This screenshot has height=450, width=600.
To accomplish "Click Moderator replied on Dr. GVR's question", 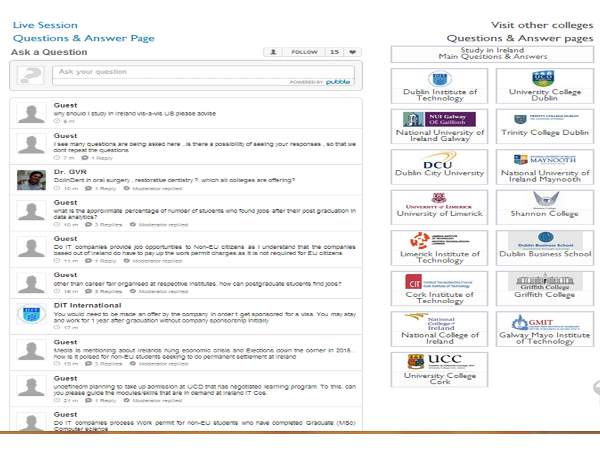I will pyautogui.click(x=153, y=188).
